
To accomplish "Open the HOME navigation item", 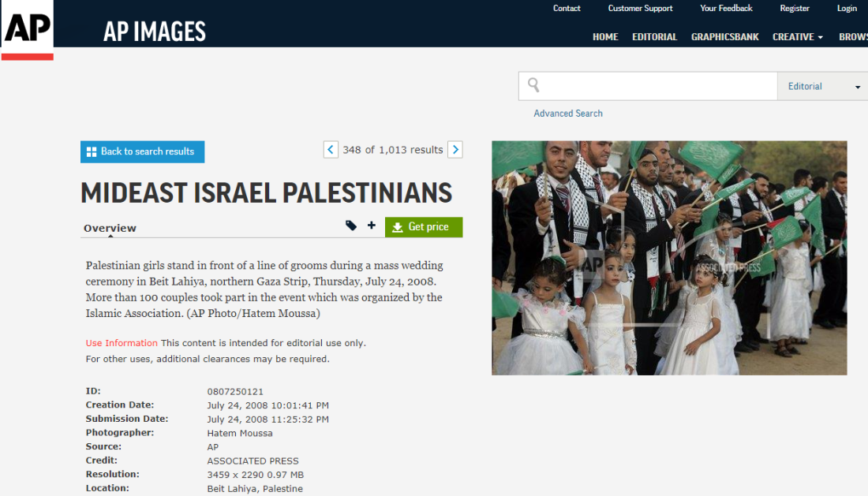I will (x=605, y=37).
